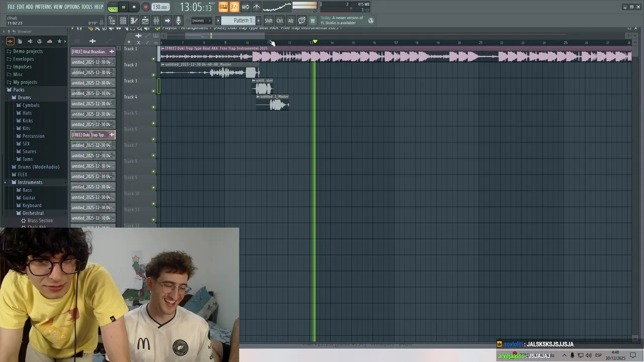Click the Browser audio waveform tab icon

pos(10,41)
